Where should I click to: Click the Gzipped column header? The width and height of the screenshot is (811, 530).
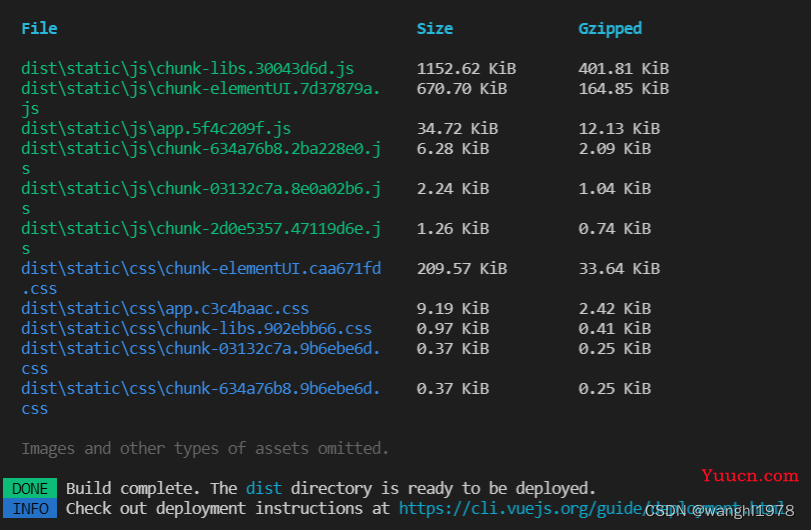point(610,28)
